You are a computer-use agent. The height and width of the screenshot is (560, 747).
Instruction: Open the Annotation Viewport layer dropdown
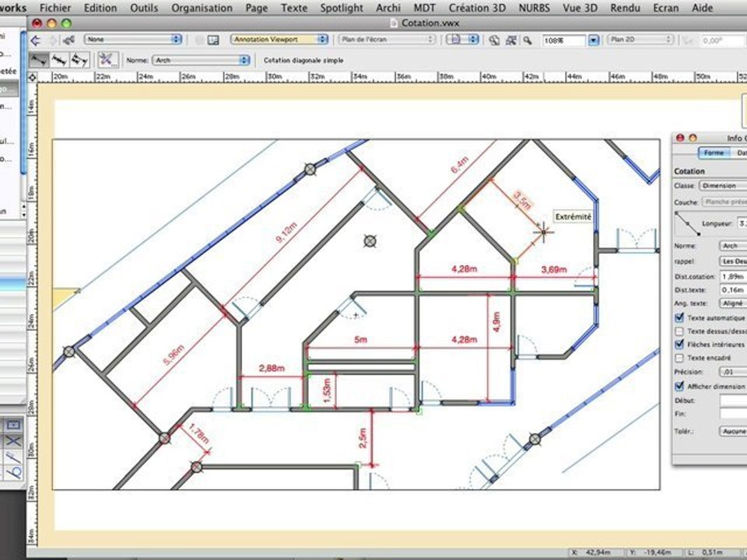coord(279,40)
